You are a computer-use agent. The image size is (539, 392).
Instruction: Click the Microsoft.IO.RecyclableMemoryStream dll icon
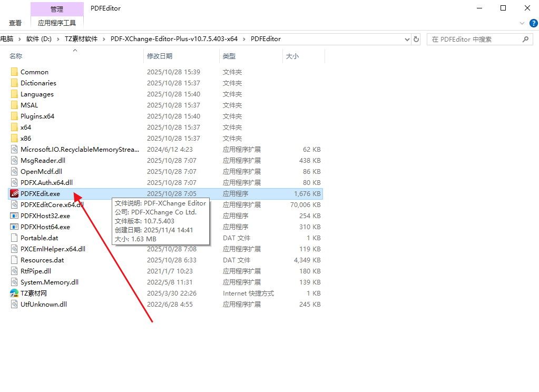coord(14,149)
